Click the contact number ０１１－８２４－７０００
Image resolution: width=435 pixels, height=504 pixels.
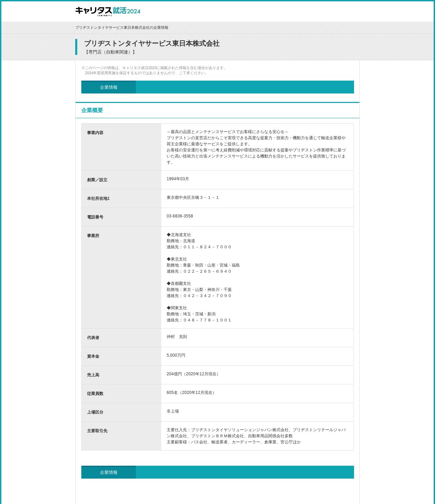207,247
